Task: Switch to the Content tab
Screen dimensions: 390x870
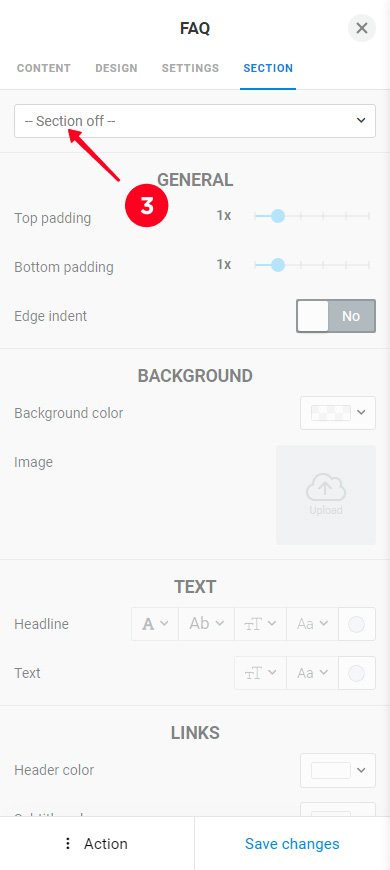Action: coord(44,68)
